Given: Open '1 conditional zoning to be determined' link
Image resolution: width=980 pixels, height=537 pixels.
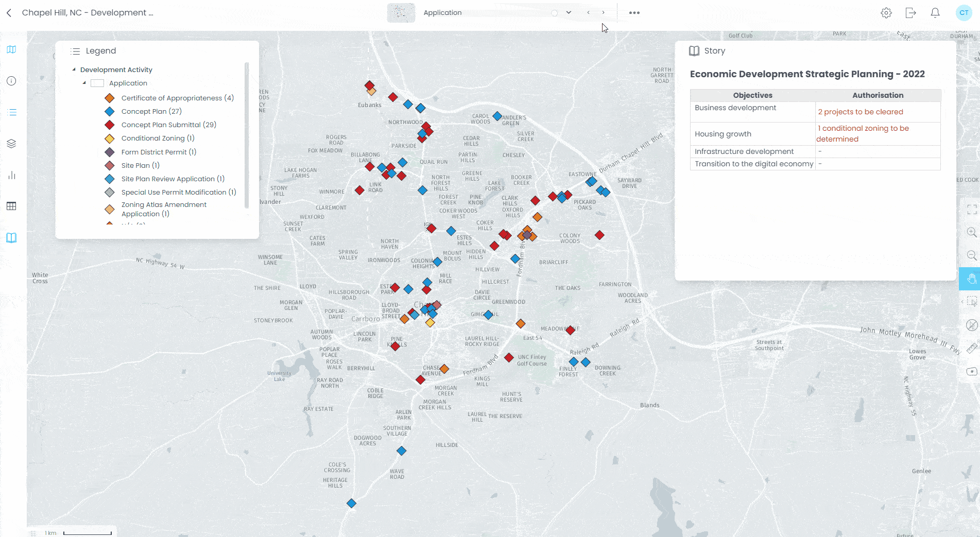Looking at the screenshot, I should point(863,134).
